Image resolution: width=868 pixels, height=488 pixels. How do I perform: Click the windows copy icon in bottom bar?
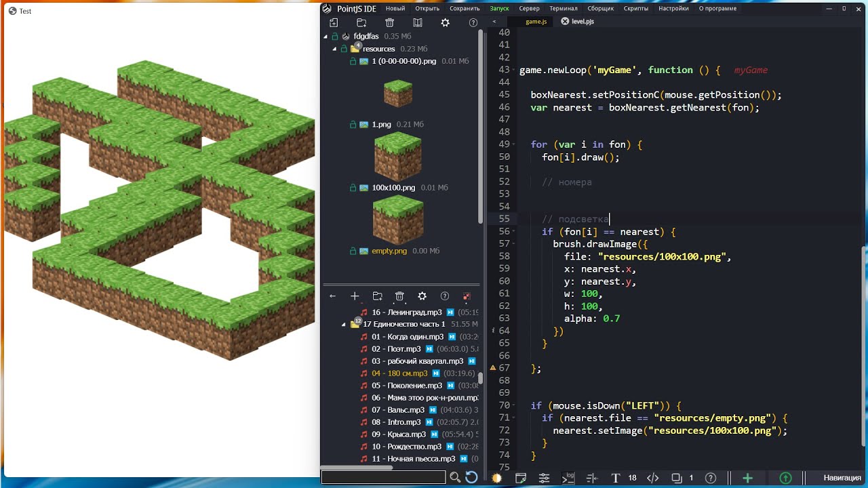(676, 478)
